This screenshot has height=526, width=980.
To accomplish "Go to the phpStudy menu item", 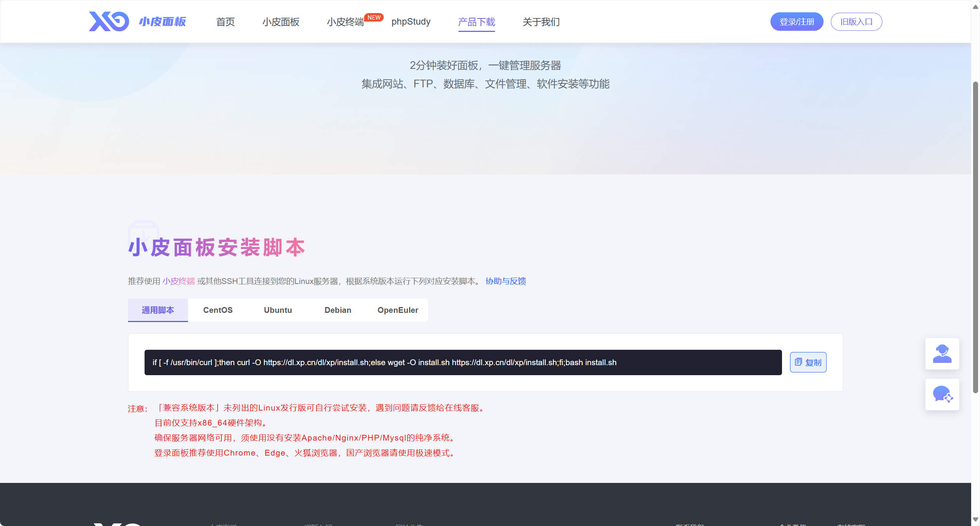I will click(x=411, y=22).
